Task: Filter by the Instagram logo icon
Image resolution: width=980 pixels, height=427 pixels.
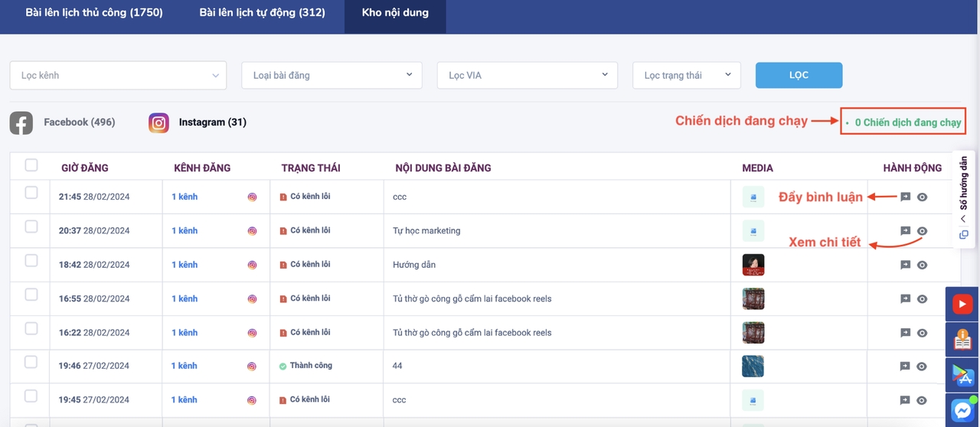Action: [x=158, y=122]
